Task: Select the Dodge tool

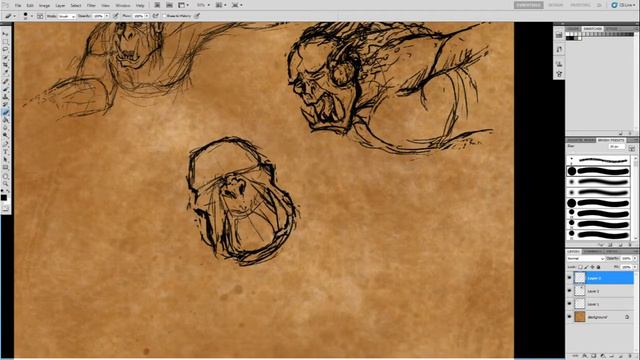Action: [6, 135]
